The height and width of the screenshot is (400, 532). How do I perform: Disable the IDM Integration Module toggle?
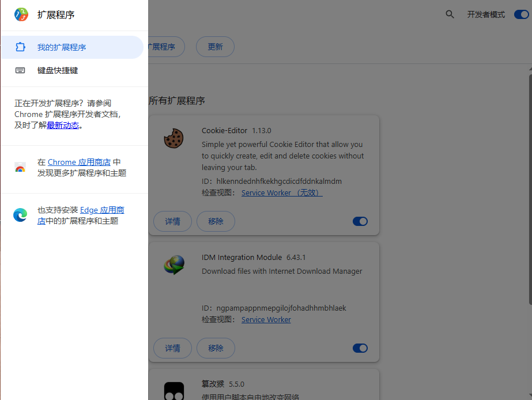[360, 348]
